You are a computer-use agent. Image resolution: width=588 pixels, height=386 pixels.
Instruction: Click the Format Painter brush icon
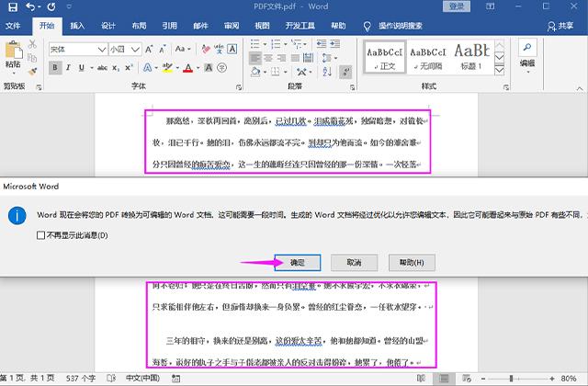(x=33, y=71)
